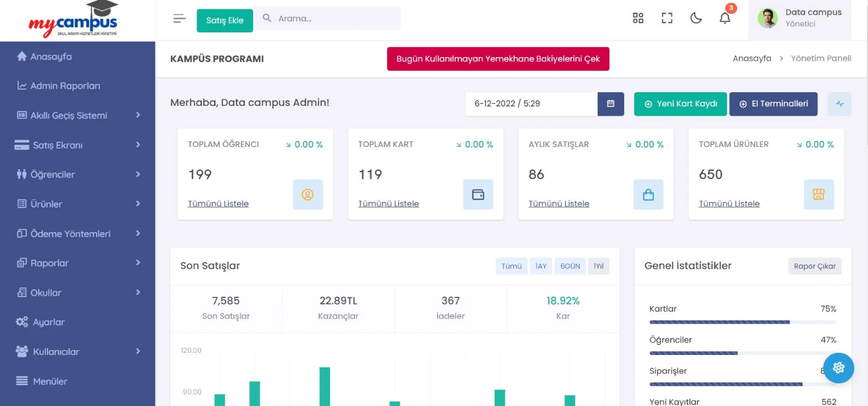868x406 pixels.
Task: Click the Kartlar progress bar
Action: 742,322
